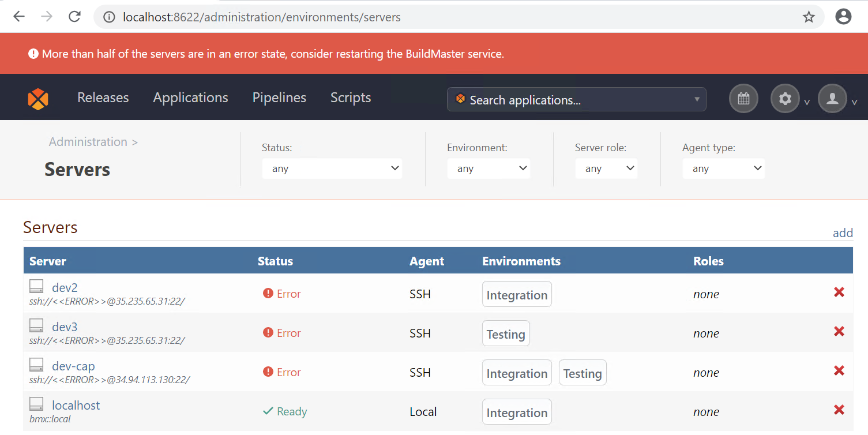
Task: Click the bmx::local address text
Action: click(x=50, y=419)
